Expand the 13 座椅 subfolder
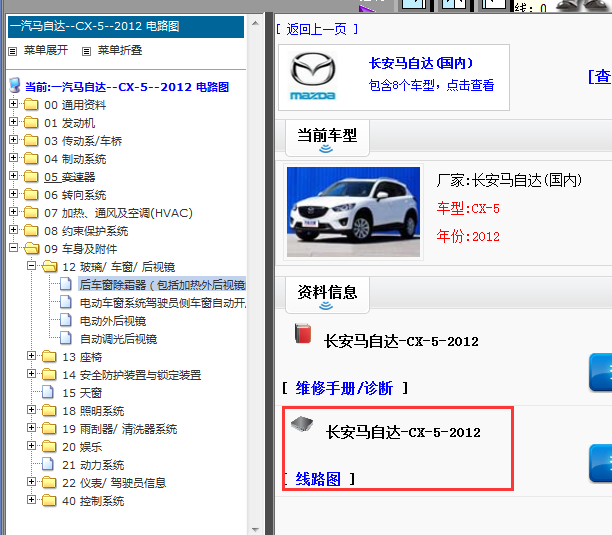 32,356
